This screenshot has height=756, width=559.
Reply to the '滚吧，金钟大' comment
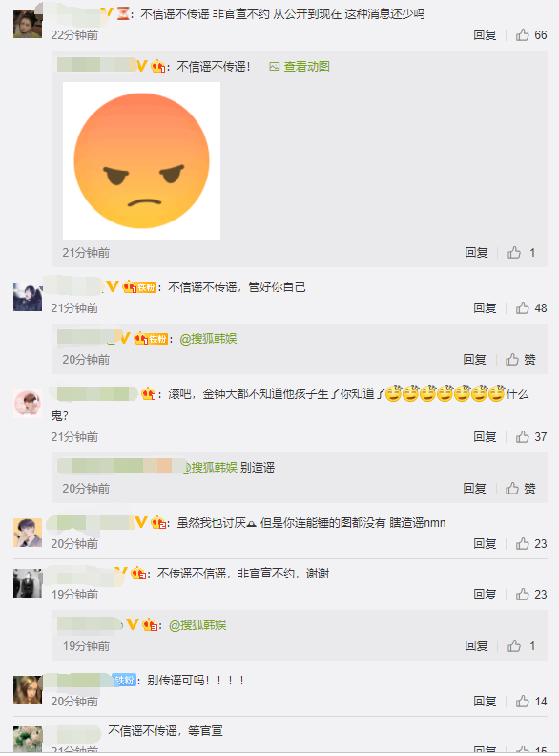coord(485,437)
